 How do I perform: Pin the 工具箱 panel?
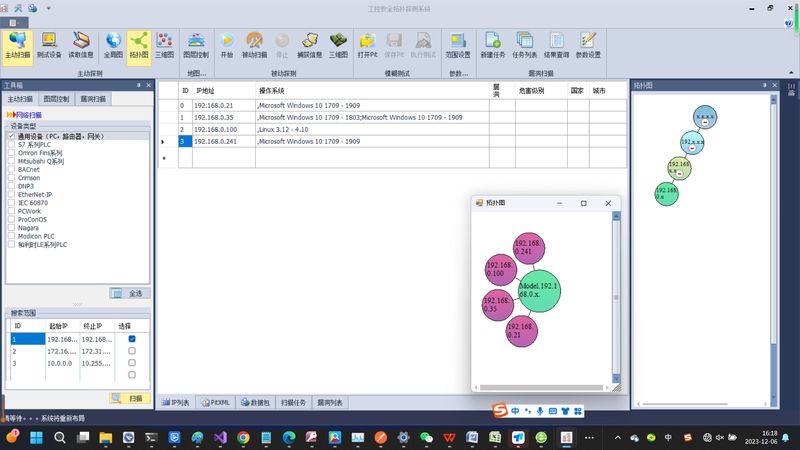[x=139, y=85]
